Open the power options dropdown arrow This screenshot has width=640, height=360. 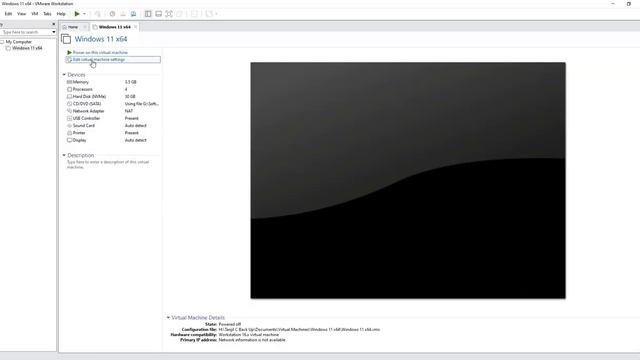point(84,14)
